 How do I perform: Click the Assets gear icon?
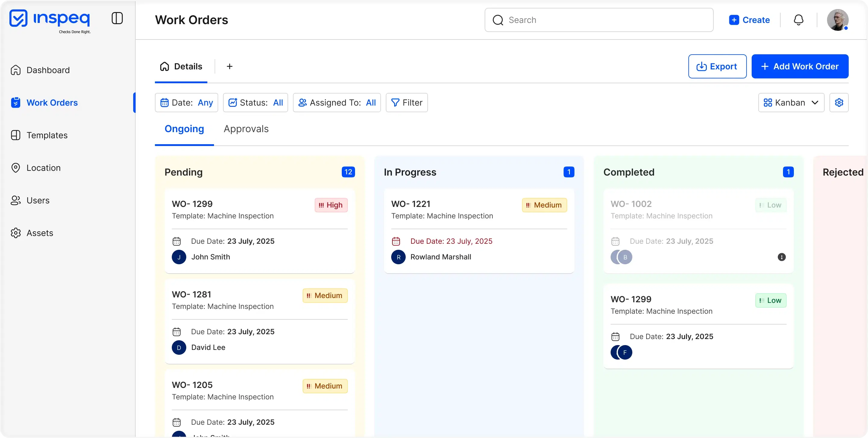click(15, 233)
